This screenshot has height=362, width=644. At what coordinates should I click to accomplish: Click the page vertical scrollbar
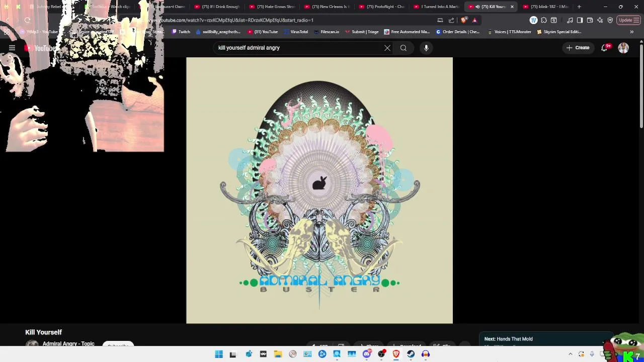[x=641, y=86]
